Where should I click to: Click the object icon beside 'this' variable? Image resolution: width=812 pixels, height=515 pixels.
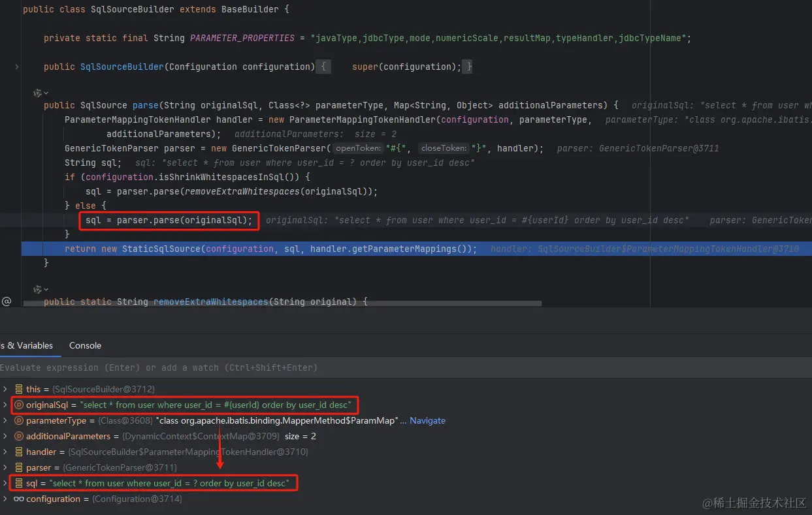tap(19, 389)
